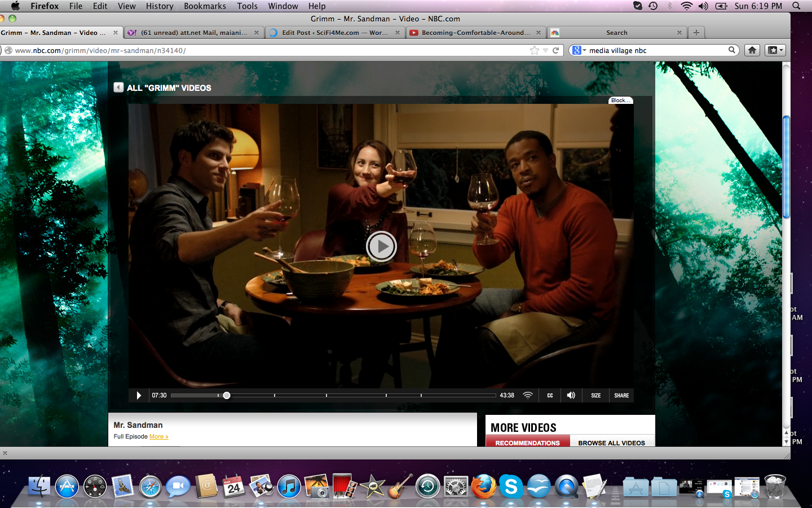Click the video stream quality signal icon
812x508 pixels.
528,396
